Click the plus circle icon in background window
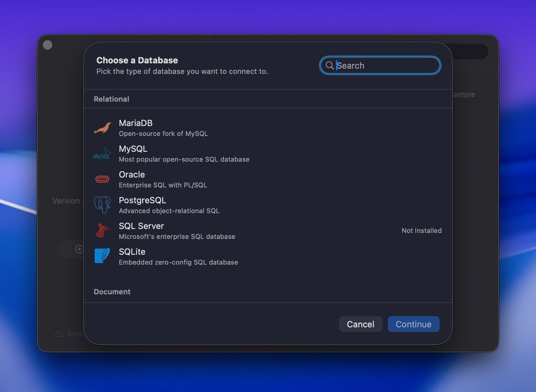The width and height of the screenshot is (536, 392). point(79,249)
